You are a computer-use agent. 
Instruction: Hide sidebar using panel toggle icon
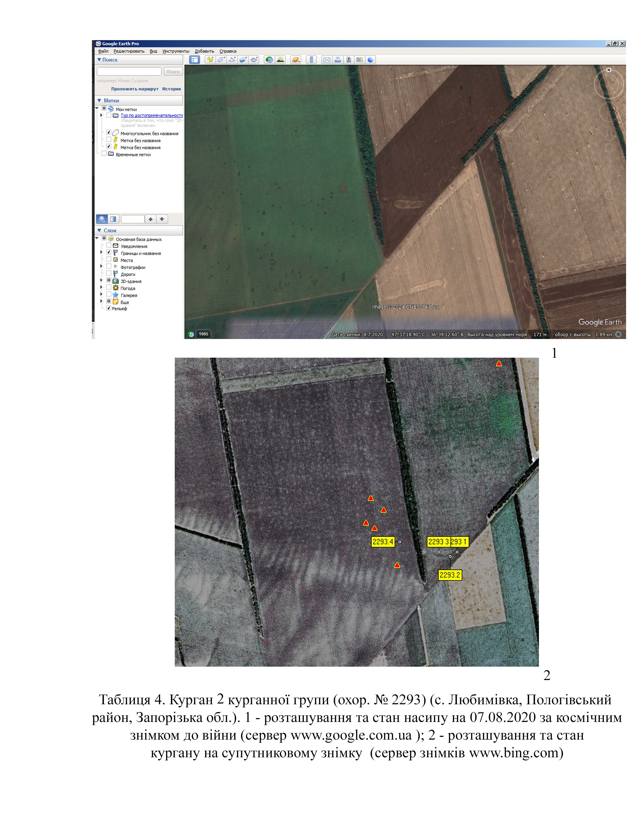(x=194, y=60)
